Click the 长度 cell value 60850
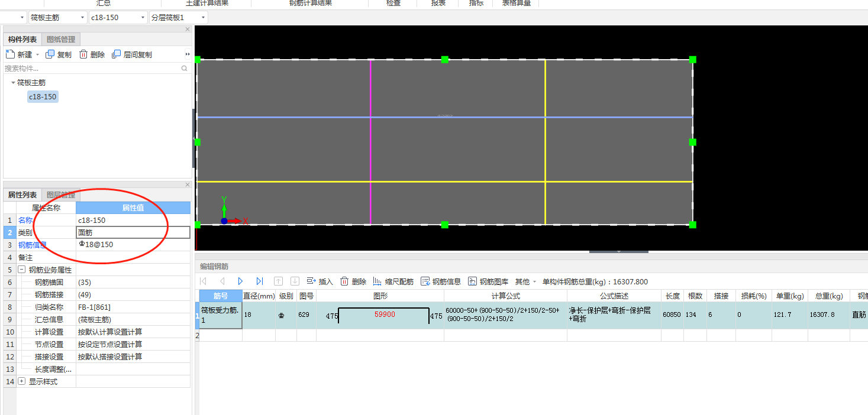Screen dimensions: 868x415 (x=672, y=315)
